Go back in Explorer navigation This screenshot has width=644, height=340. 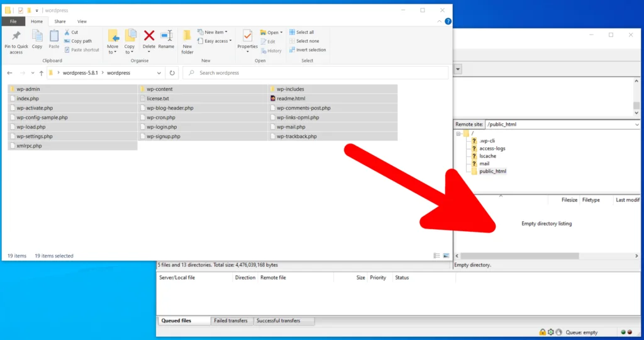(10, 73)
